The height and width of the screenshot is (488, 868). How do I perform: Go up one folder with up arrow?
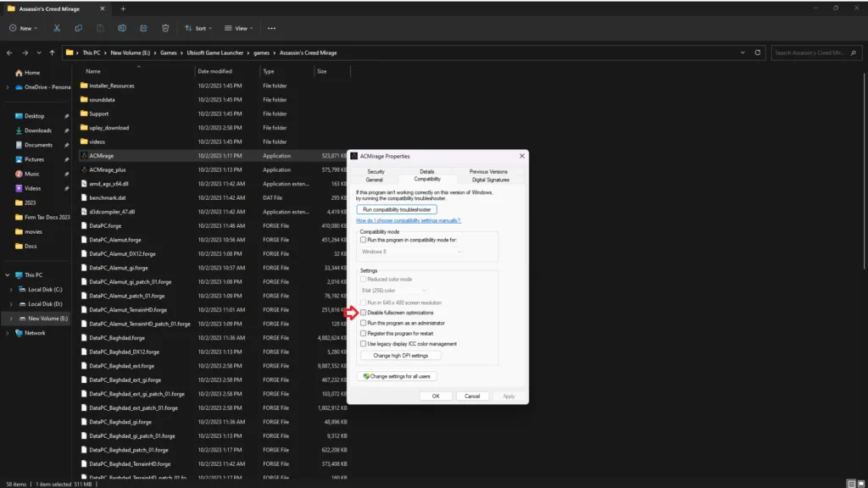pos(52,53)
